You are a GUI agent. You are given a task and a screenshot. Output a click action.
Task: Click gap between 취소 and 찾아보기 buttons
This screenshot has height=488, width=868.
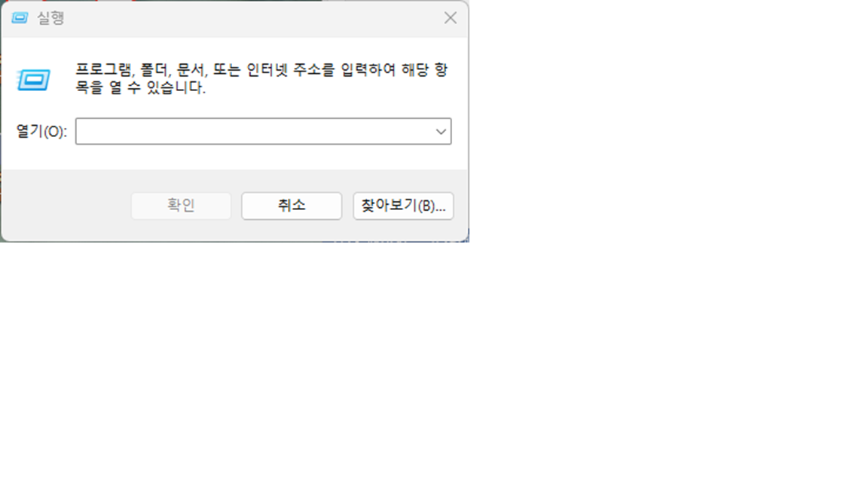tap(347, 206)
